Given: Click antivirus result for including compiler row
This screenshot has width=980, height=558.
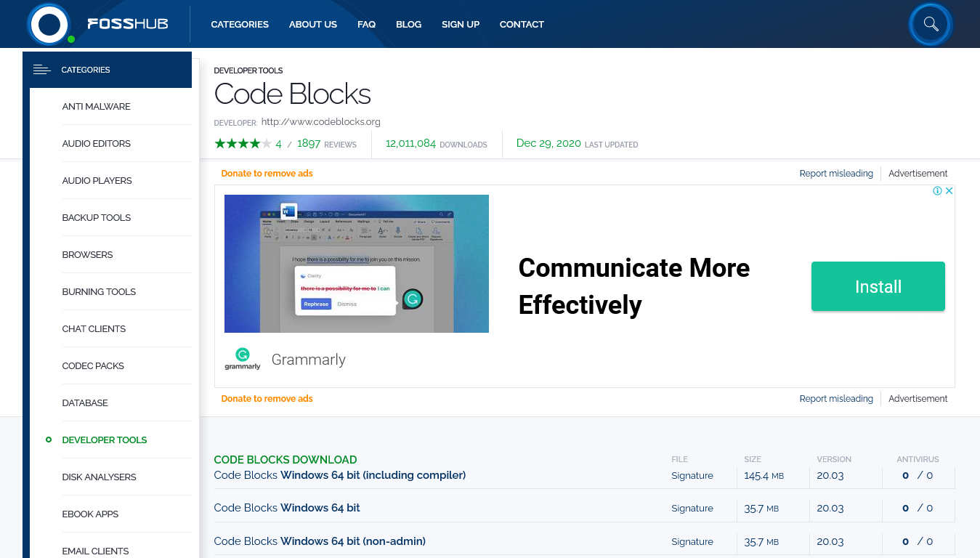Looking at the screenshot, I should point(918,475).
